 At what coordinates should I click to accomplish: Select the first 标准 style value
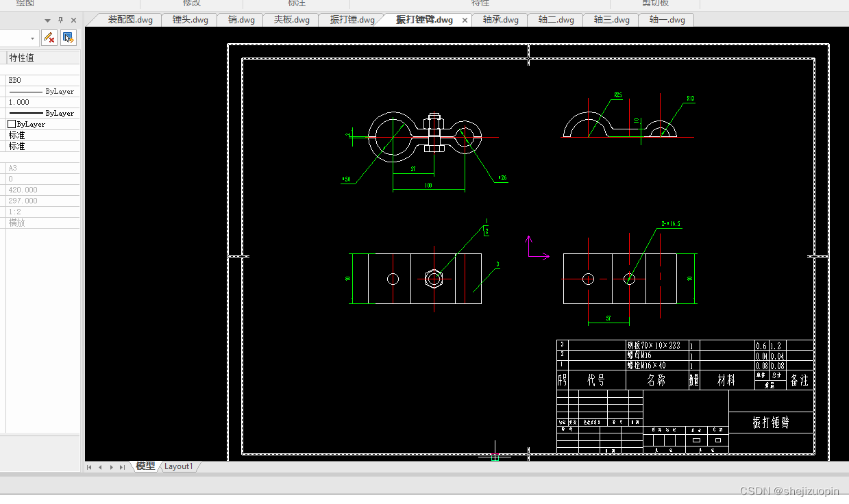click(43, 135)
